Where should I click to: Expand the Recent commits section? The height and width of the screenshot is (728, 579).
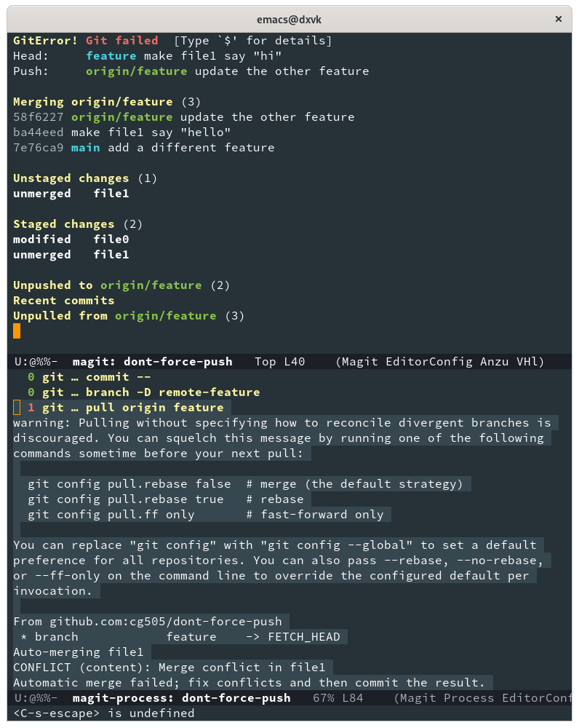63,301
